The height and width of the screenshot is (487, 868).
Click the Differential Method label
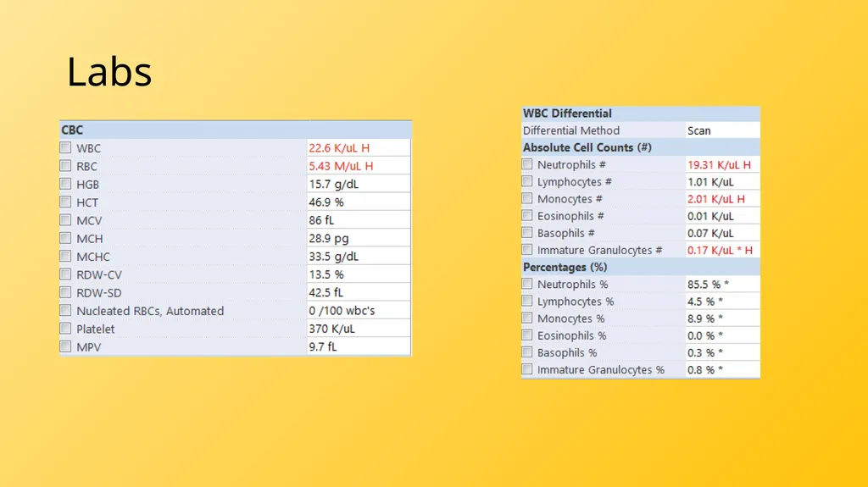click(x=571, y=130)
